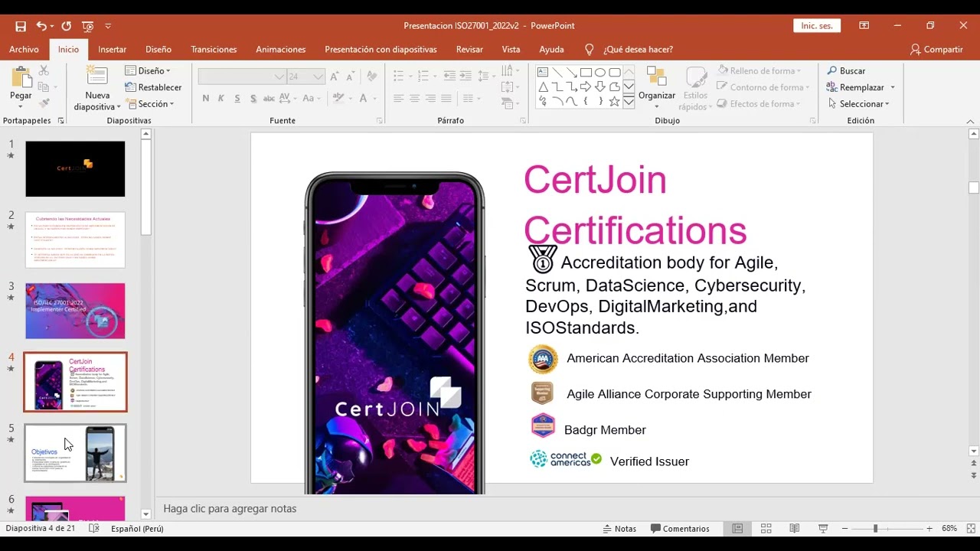The height and width of the screenshot is (551, 980).
Task: Click the slide title CertJoin Certifications
Action: tap(635, 205)
